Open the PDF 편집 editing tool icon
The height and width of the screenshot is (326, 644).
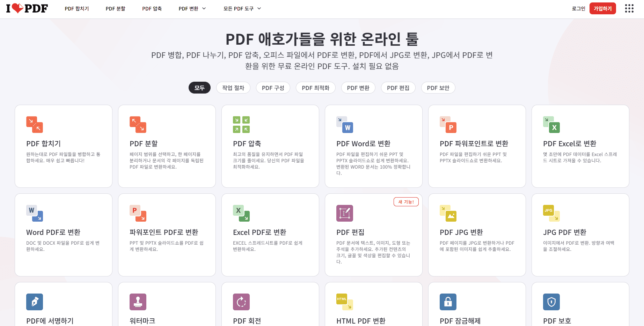pyautogui.click(x=344, y=213)
